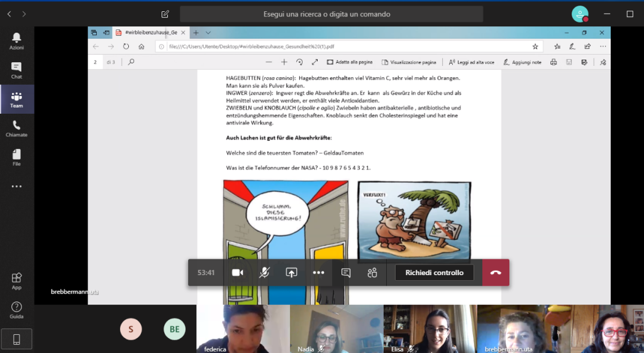Click the save-as icon in PDF toolbar
644x353 pixels.
(584, 62)
